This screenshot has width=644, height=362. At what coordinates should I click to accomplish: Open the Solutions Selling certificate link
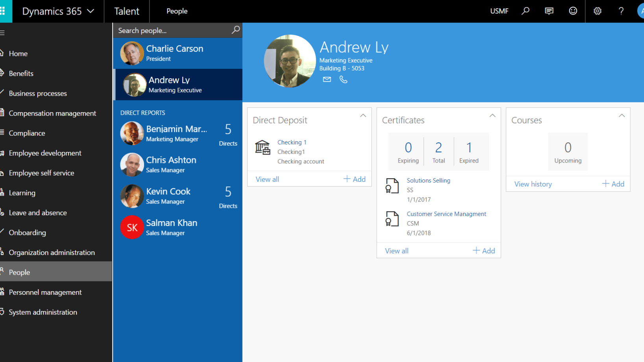click(x=428, y=180)
